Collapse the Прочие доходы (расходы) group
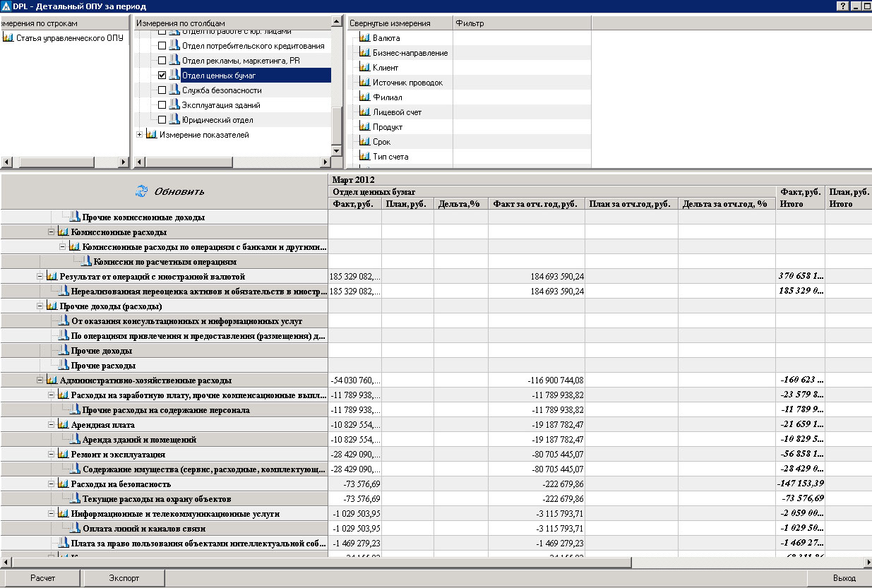The height and width of the screenshot is (588, 872). pyautogui.click(x=41, y=306)
